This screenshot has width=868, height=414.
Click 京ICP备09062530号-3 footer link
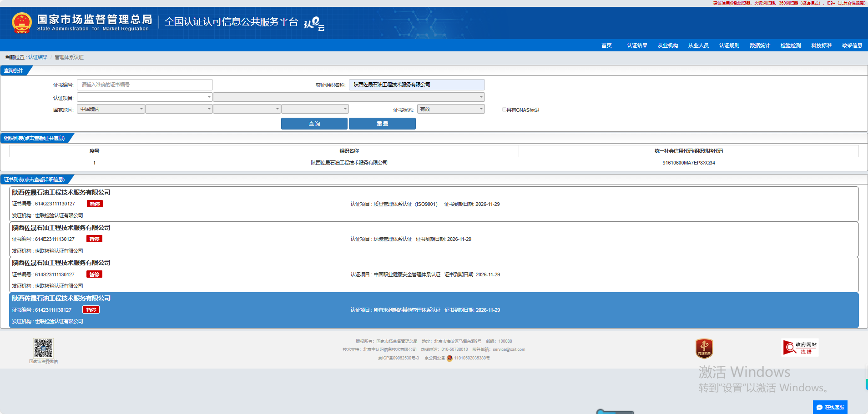(398, 358)
